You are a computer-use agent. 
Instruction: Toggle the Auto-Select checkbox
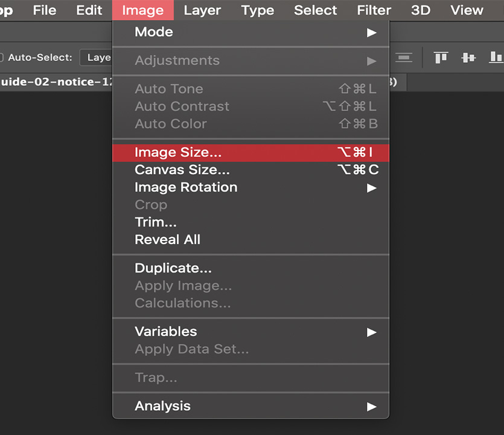(x=1, y=57)
